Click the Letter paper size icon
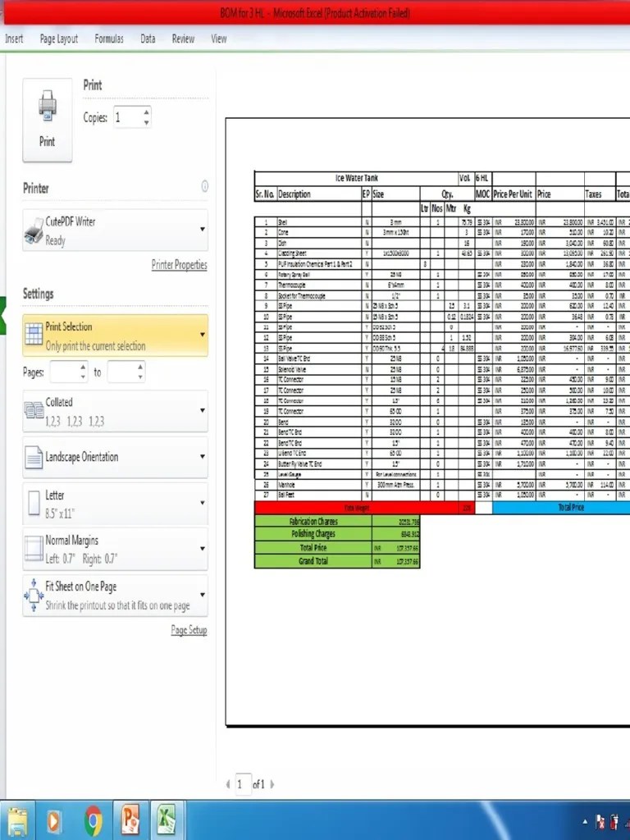Image resolution: width=630 pixels, height=840 pixels. [x=34, y=503]
